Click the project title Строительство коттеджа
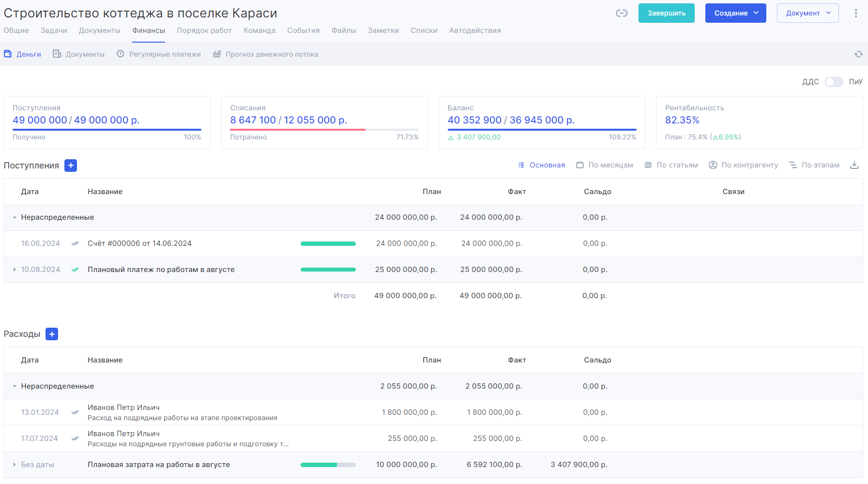This screenshot has width=868, height=484. click(x=140, y=13)
